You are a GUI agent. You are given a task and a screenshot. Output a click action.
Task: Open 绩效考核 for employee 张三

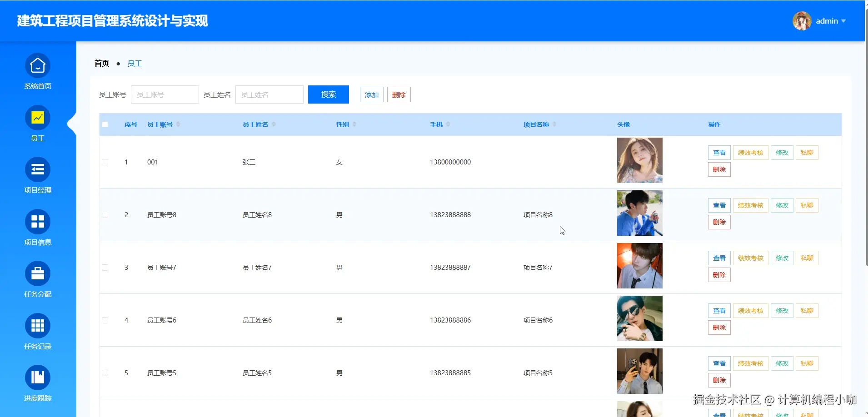tap(751, 153)
